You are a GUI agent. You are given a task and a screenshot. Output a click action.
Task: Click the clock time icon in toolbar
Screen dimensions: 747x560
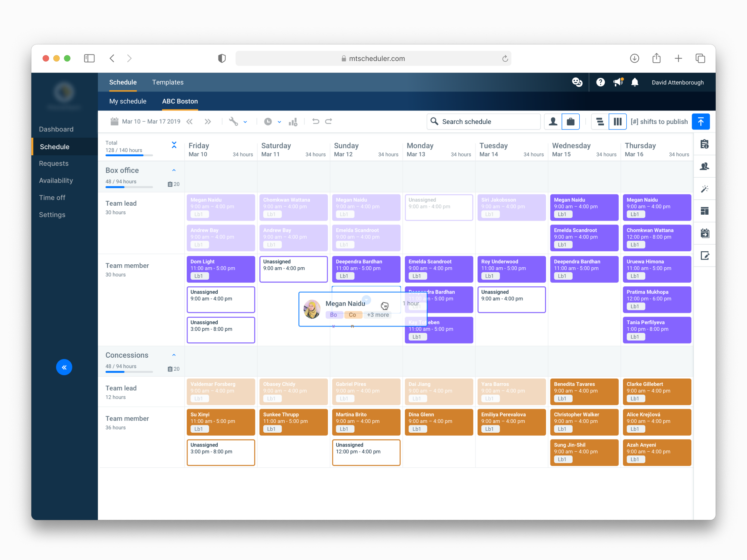tap(268, 122)
